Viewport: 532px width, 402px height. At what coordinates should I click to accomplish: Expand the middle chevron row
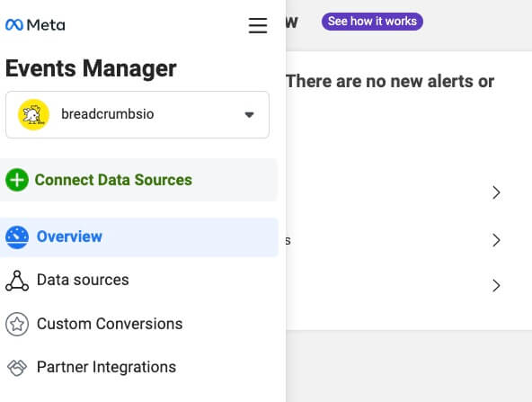[496, 240]
